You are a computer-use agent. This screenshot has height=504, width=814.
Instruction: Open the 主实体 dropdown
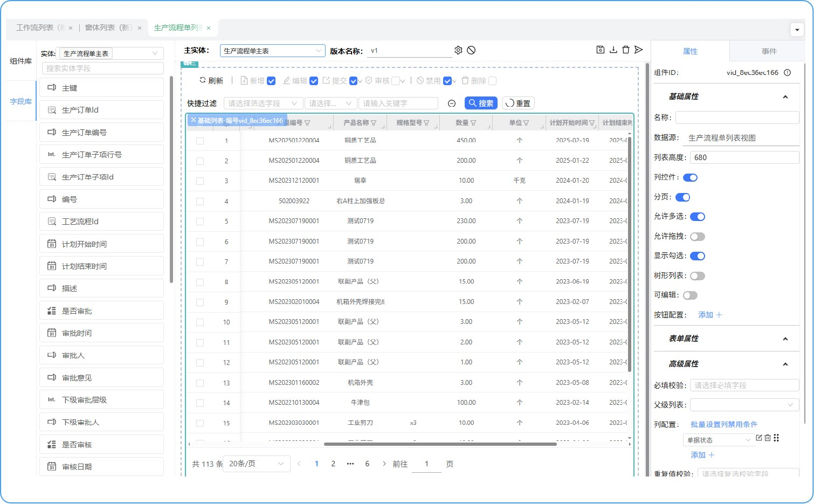(273, 51)
